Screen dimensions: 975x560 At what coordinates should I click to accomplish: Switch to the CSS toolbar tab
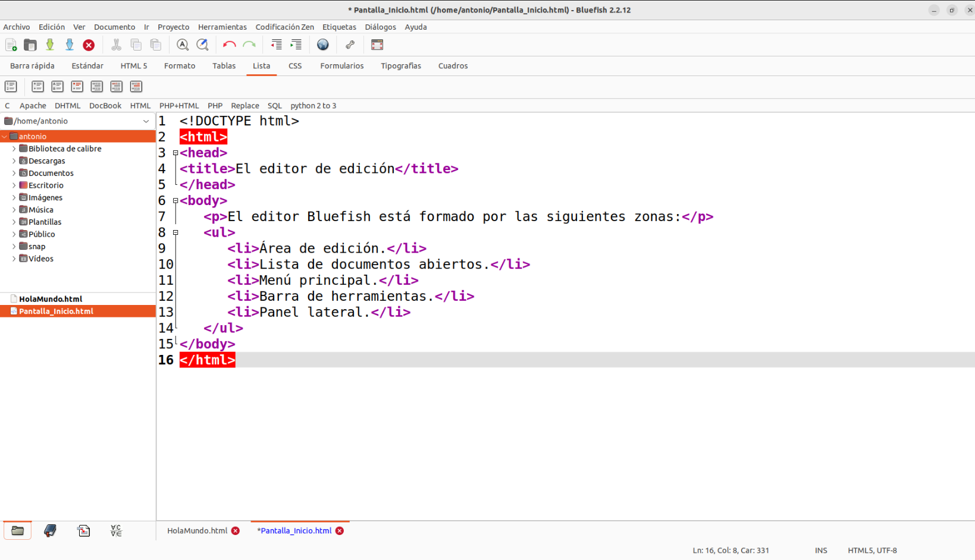pyautogui.click(x=295, y=66)
